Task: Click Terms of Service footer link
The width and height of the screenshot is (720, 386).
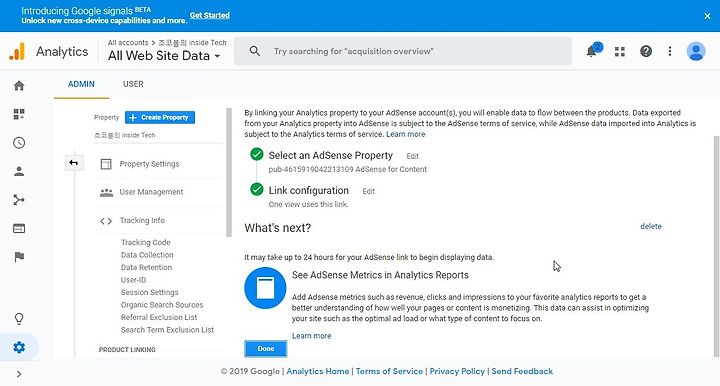Action: coord(389,371)
